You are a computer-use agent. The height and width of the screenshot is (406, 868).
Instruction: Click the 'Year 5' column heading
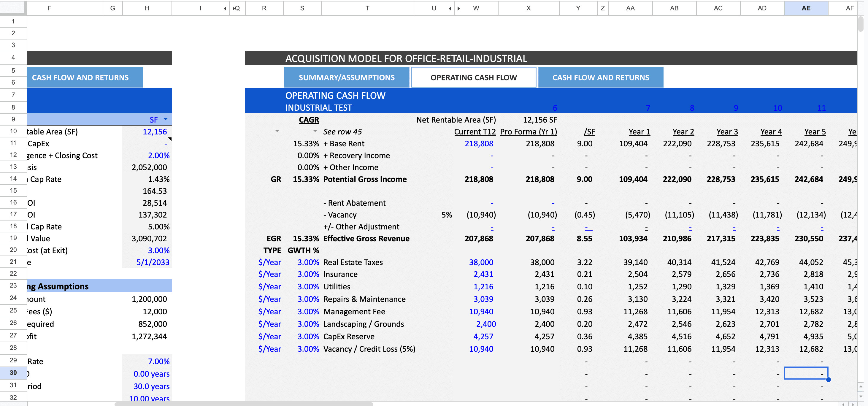coord(815,132)
